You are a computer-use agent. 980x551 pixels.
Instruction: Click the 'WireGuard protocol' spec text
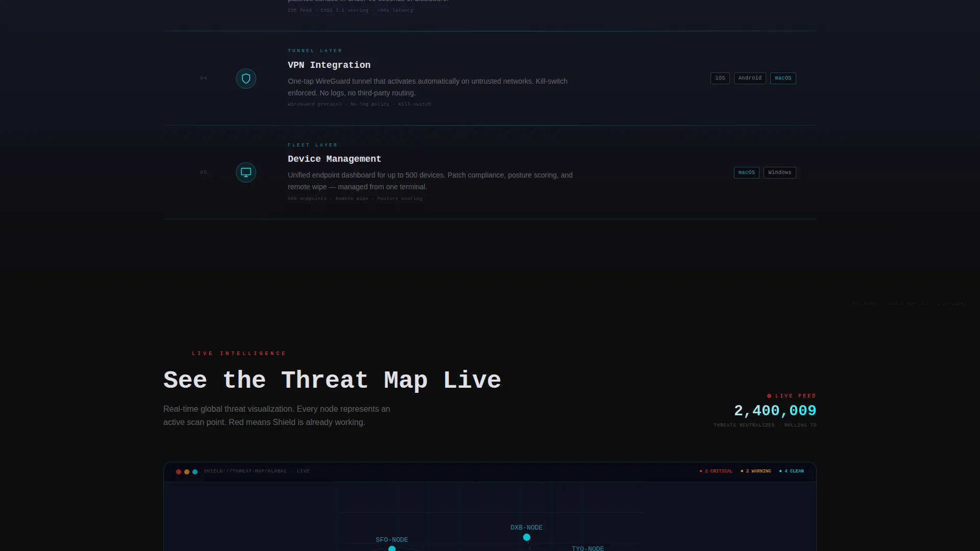pos(315,104)
